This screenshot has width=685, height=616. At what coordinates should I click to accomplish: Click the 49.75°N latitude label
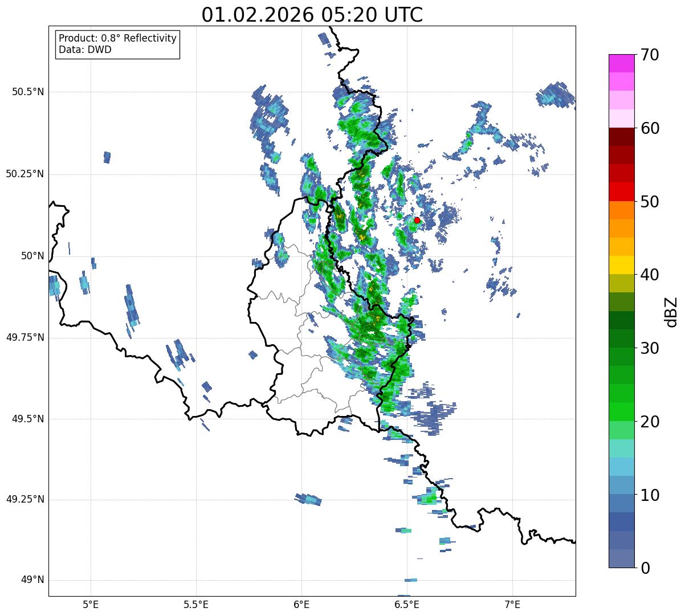coord(25,337)
